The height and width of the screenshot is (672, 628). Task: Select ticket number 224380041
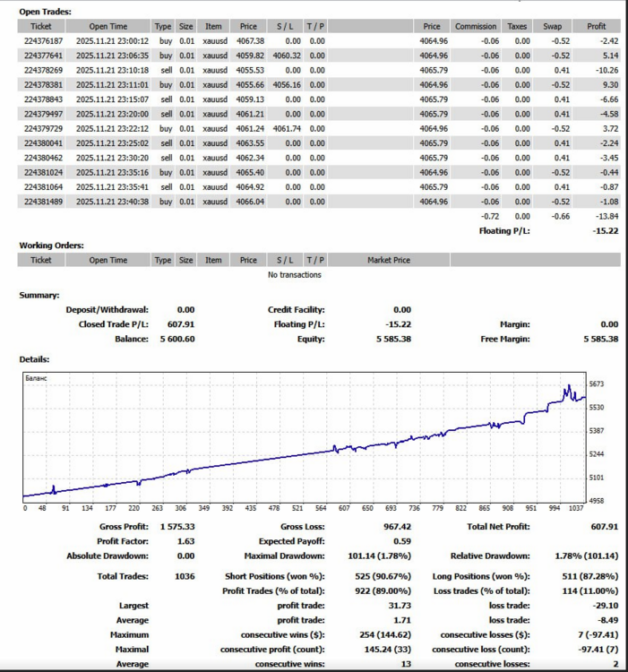coord(43,143)
